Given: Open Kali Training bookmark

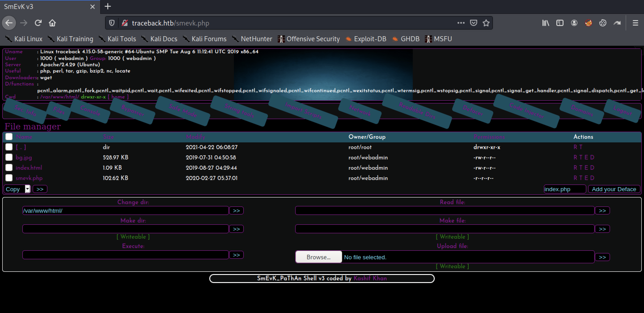Looking at the screenshot, I should point(70,39).
